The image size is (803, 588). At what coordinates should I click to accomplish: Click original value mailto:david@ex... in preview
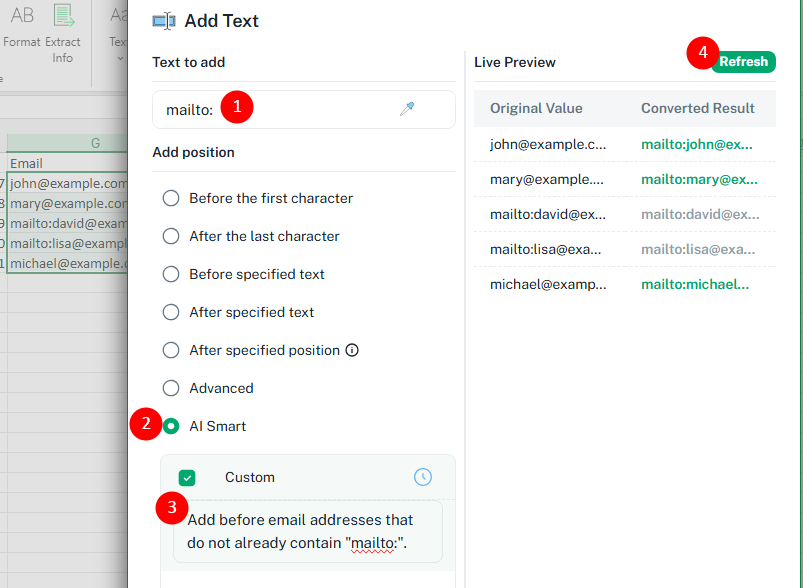coord(548,214)
